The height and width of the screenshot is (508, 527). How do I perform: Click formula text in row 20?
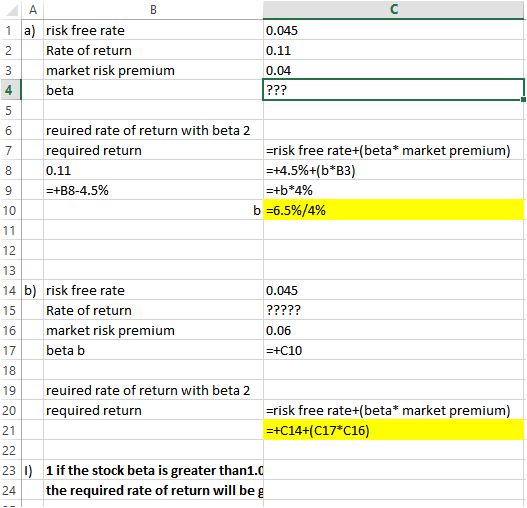(x=388, y=411)
